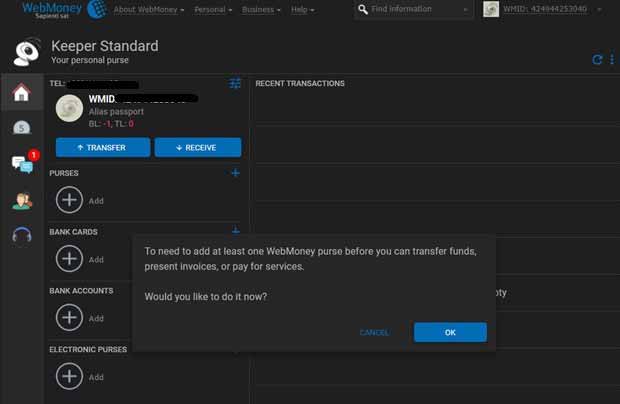The width and height of the screenshot is (620, 404).
Task: Expand the Business menu
Action: [x=261, y=9]
